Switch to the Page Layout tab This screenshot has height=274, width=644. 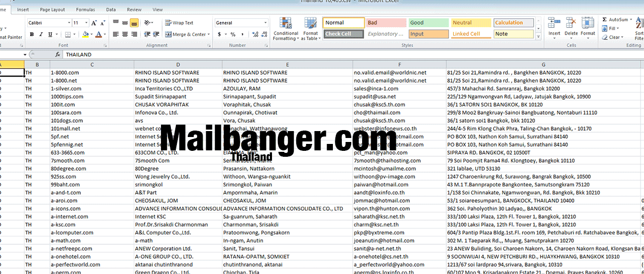pyautogui.click(x=53, y=9)
